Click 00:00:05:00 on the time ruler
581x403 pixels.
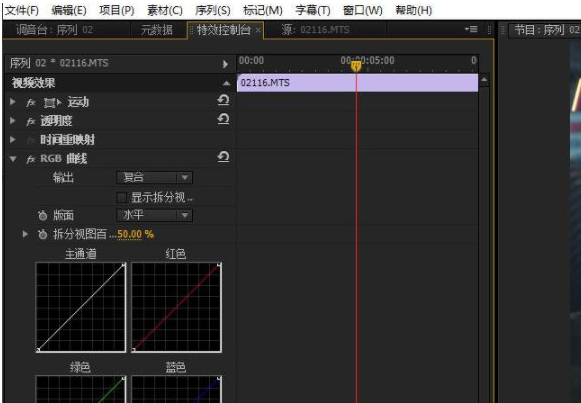367,60
